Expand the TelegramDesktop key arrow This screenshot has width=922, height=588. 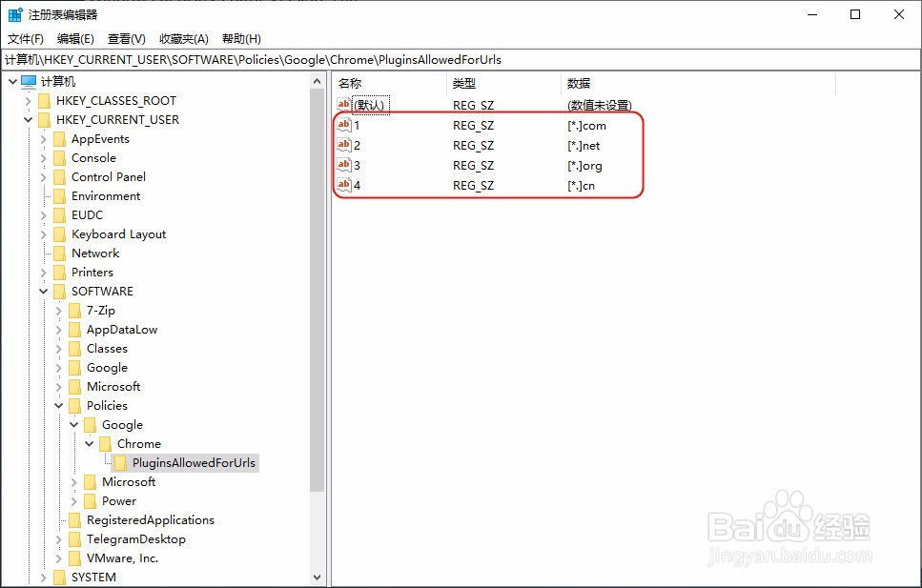[58, 538]
